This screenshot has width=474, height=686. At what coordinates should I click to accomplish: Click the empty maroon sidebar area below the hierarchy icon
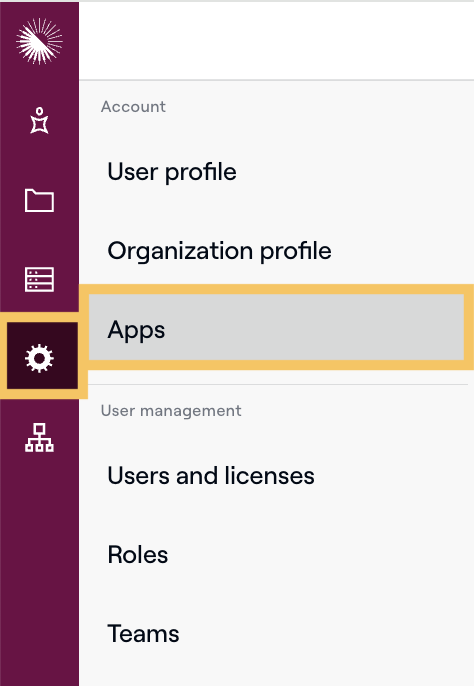click(39, 569)
